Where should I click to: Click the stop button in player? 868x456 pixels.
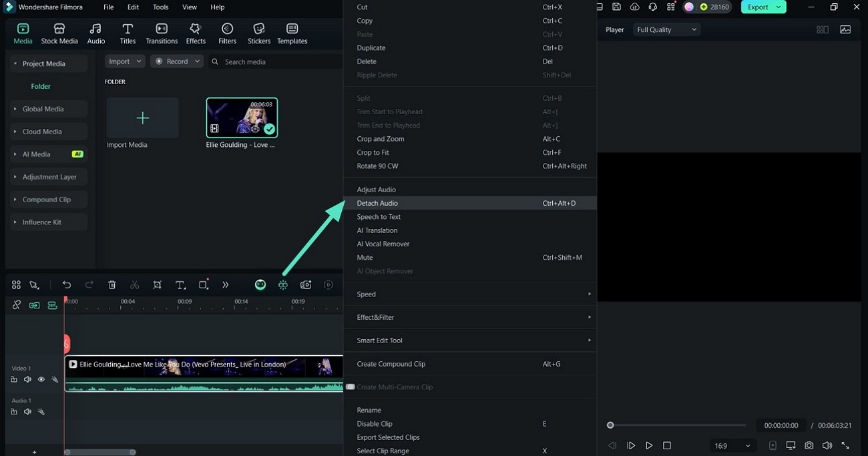[667, 445]
